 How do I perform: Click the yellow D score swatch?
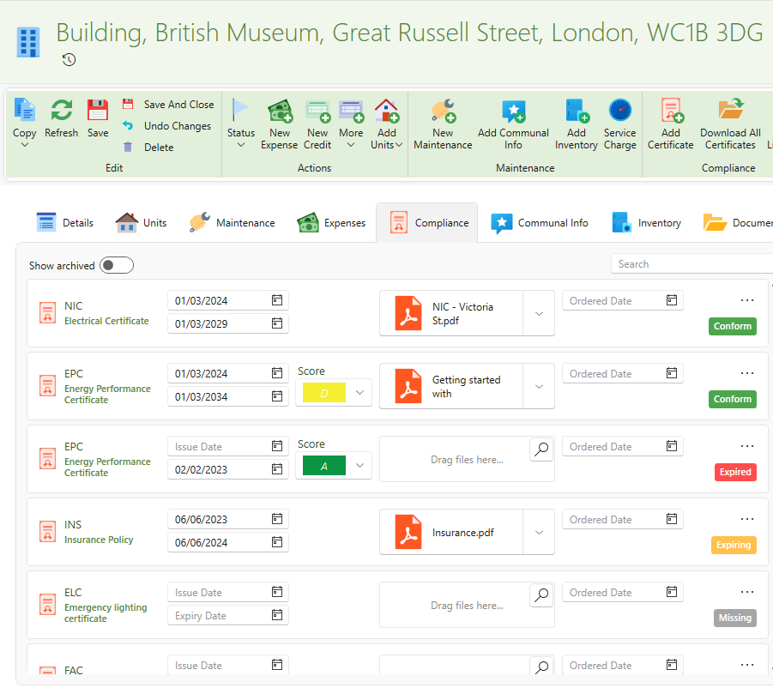(324, 393)
